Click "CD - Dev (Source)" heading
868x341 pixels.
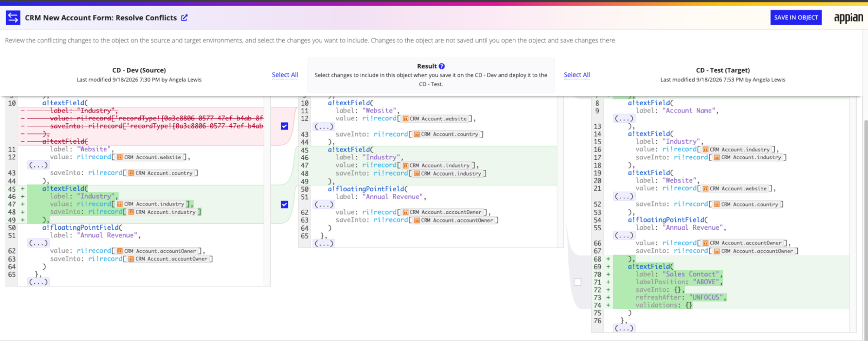click(x=139, y=70)
